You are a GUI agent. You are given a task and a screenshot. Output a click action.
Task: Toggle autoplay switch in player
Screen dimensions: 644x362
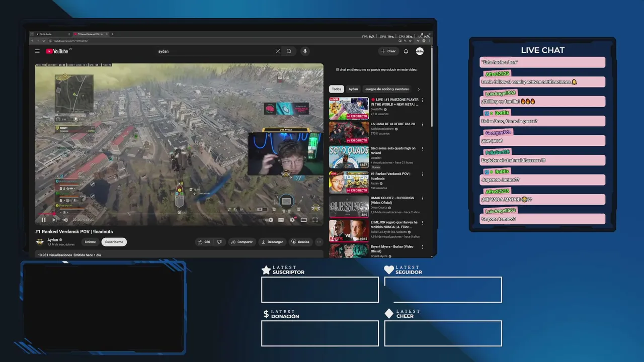pos(270,220)
